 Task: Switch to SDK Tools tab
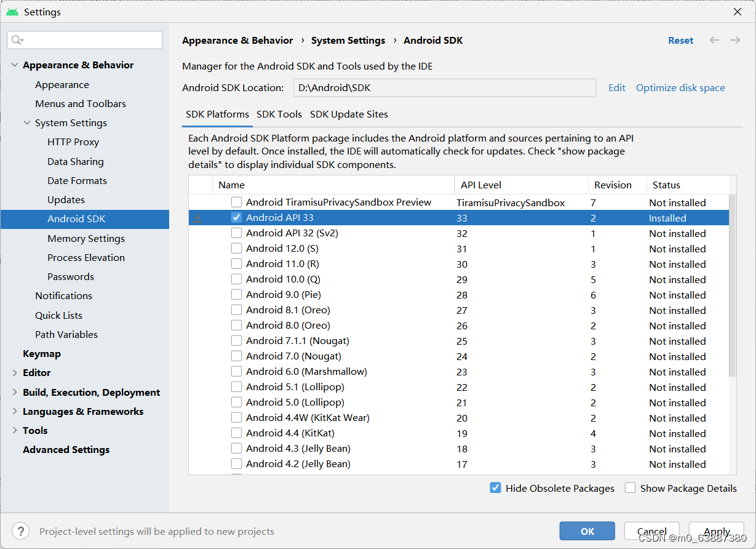click(279, 114)
